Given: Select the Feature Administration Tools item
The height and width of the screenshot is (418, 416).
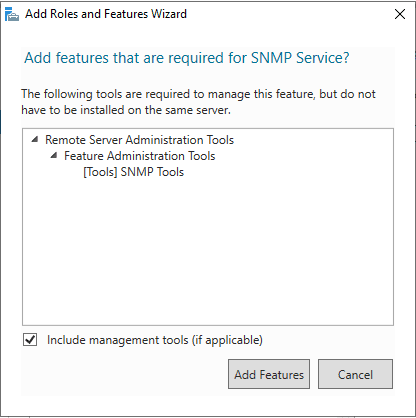Looking at the screenshot, I should click(140, 156).
